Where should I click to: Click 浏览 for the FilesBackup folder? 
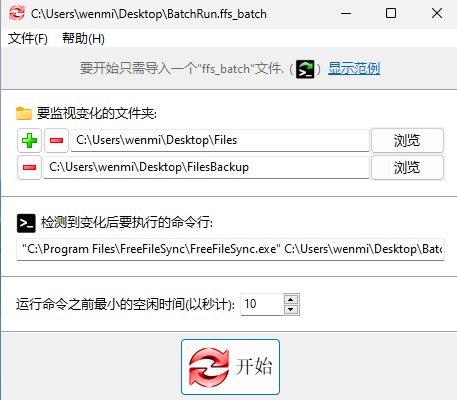[407, 167]
